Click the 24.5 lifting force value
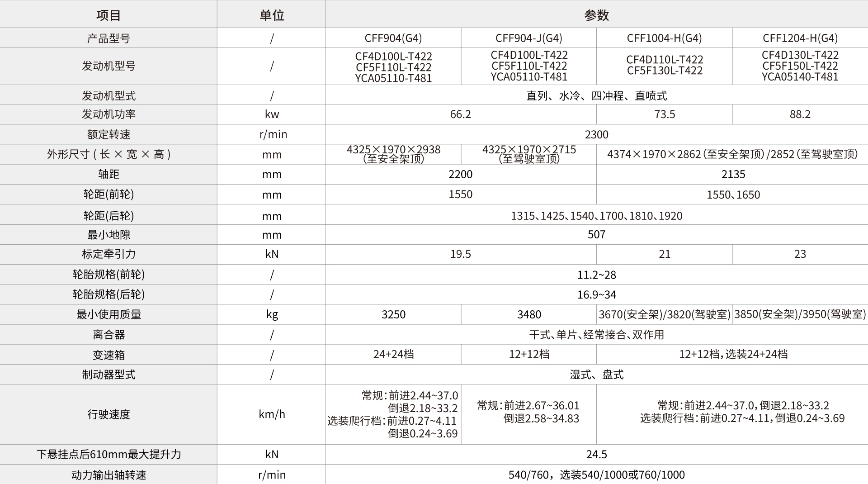The height and width of the screenshot is (484, 868). click(596, 454)
